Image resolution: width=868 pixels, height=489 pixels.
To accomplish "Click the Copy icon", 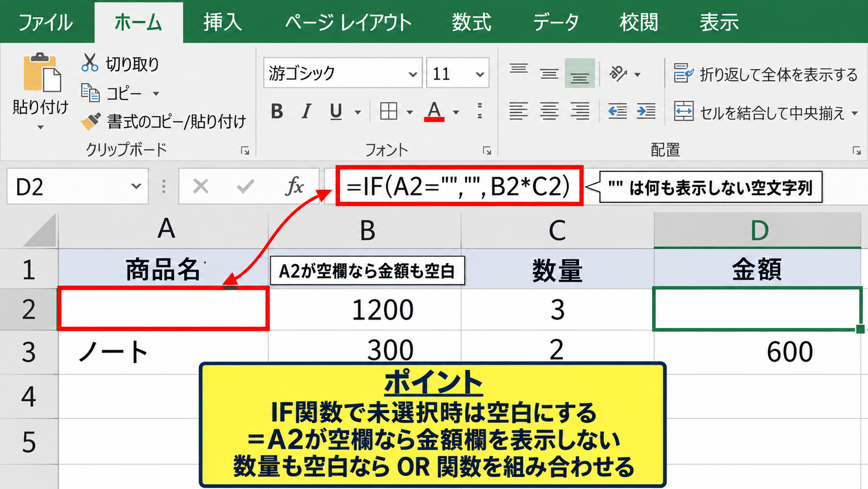I will pos(90,93).
